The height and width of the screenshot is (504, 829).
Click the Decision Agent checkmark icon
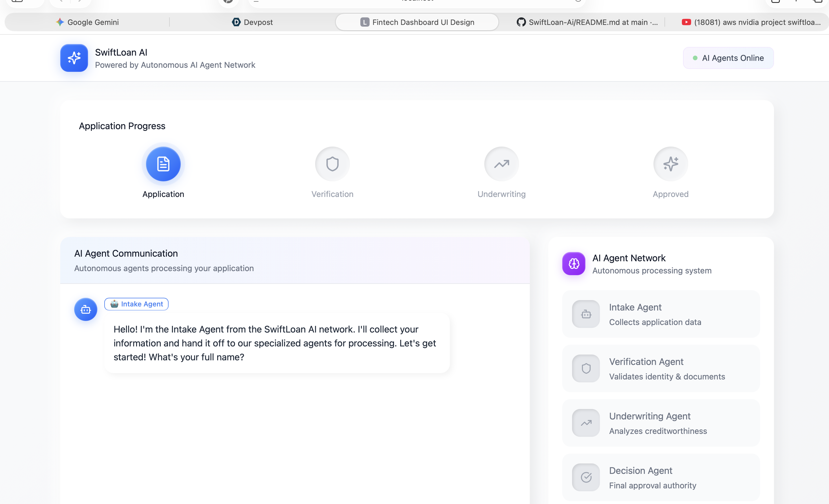coord(586,477)
